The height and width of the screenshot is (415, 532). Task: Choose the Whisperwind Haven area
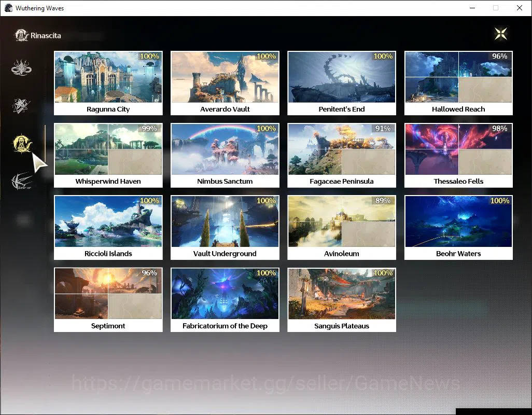tap(108, 156)
